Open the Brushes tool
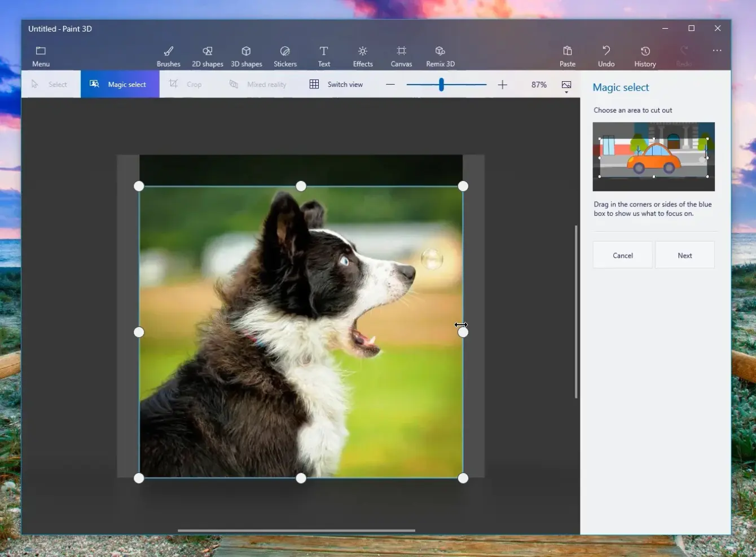Viewport: 756px width, 557px height. click(x=168, y=56)
